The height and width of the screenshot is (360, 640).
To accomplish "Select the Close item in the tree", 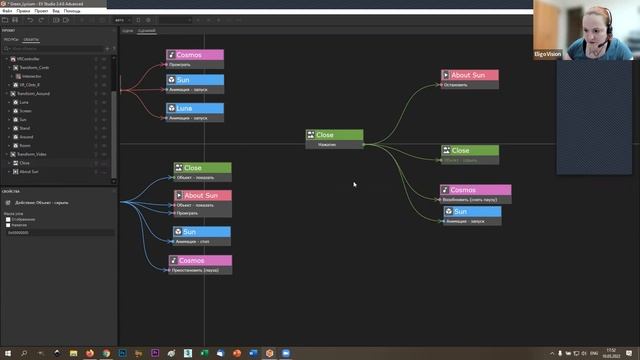I will coord(24,163).
